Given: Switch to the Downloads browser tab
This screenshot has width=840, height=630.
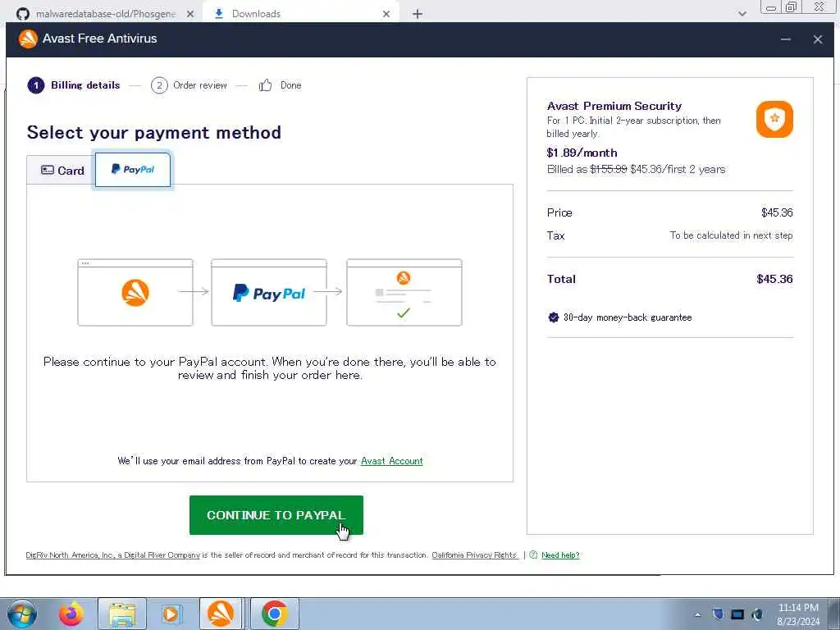Looking at the screenshot, I should coord(300,14).
